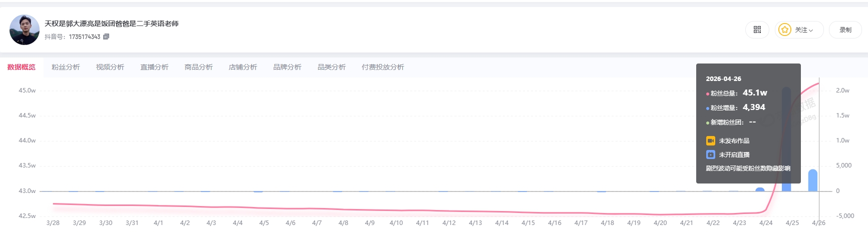This screenshot has width=868, height=239.
Task: Click the star icon beside 关注
Action: 784,30
